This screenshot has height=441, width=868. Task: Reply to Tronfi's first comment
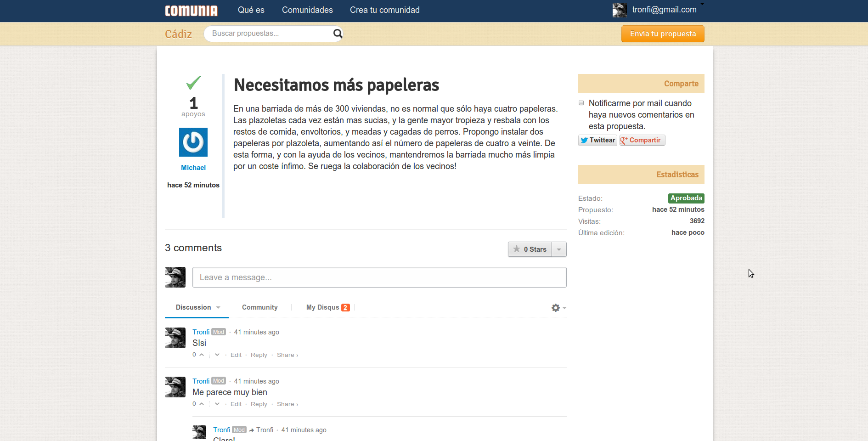coord(259,355)
